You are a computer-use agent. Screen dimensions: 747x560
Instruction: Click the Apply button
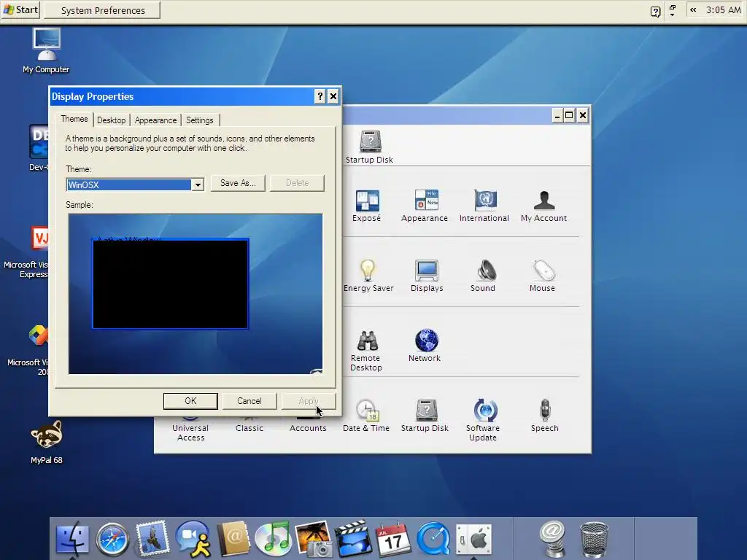click(309, 401)
